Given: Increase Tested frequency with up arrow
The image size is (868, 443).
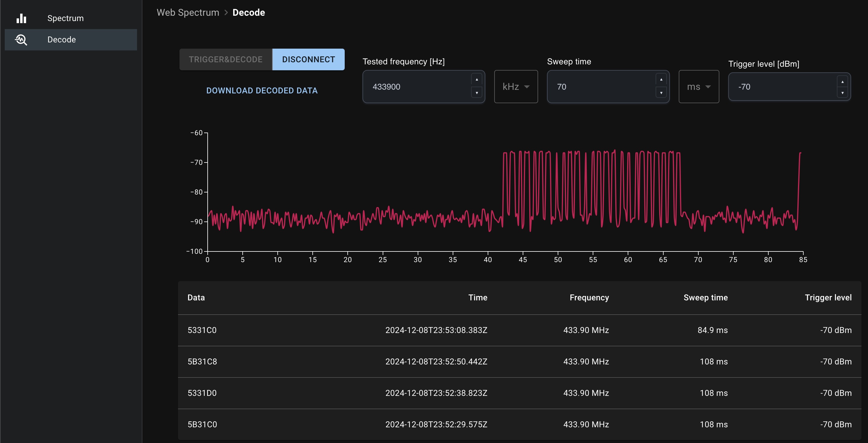Looking at the screenshot, I should [x=476, y=79].
